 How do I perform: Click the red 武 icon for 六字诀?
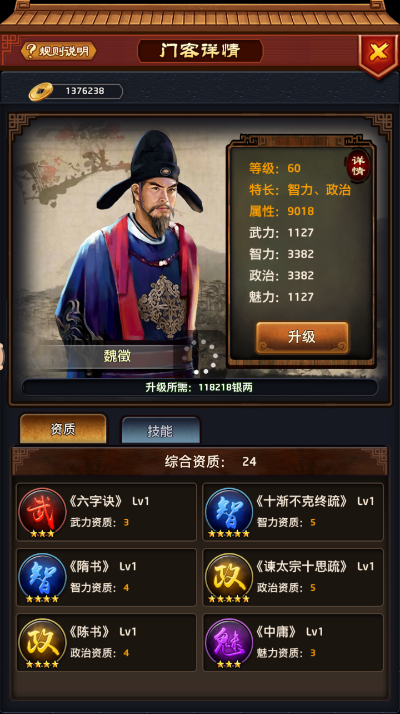coord(42,512)
